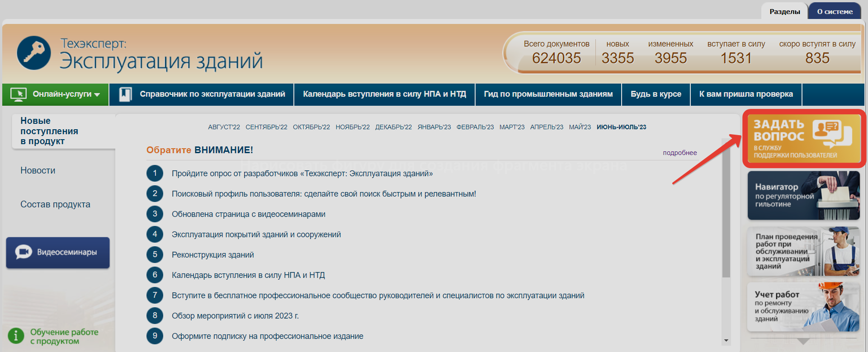Open Эксплуатация покрытий зданий и сооружений link
Screen dimensions: 868x352
coord(256,235)
